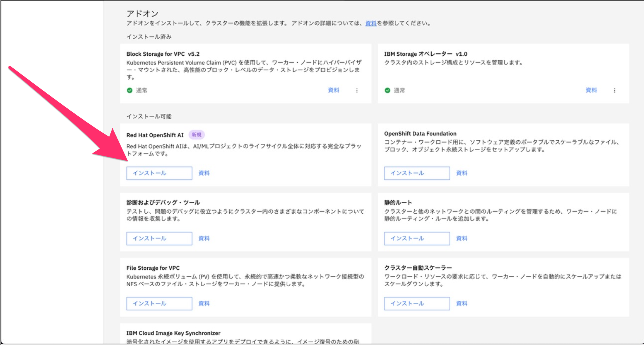Open overflow menu for IBM Storage オペレーター
This screenshot has width=644, height=345.
coord(615,91)
